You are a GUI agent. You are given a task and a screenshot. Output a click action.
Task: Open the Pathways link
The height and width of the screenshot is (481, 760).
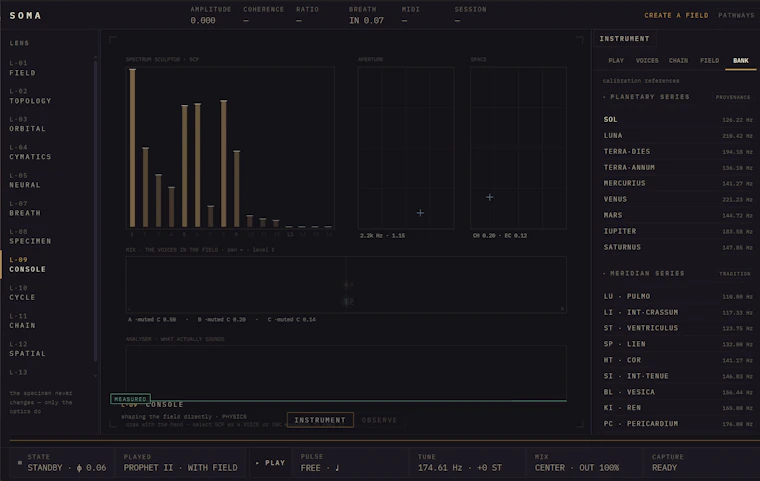click(x=736, y=16)
